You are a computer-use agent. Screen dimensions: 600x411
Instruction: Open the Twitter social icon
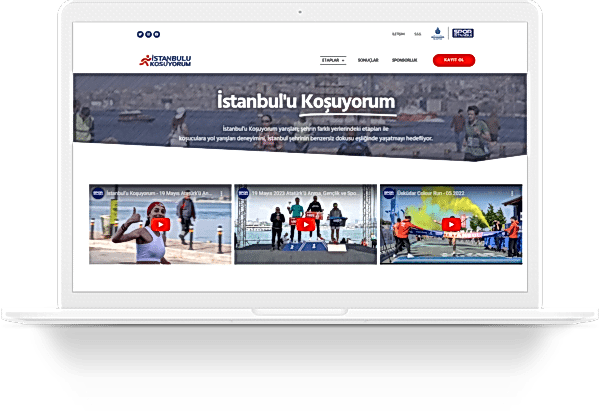click(x=140, y=34)
